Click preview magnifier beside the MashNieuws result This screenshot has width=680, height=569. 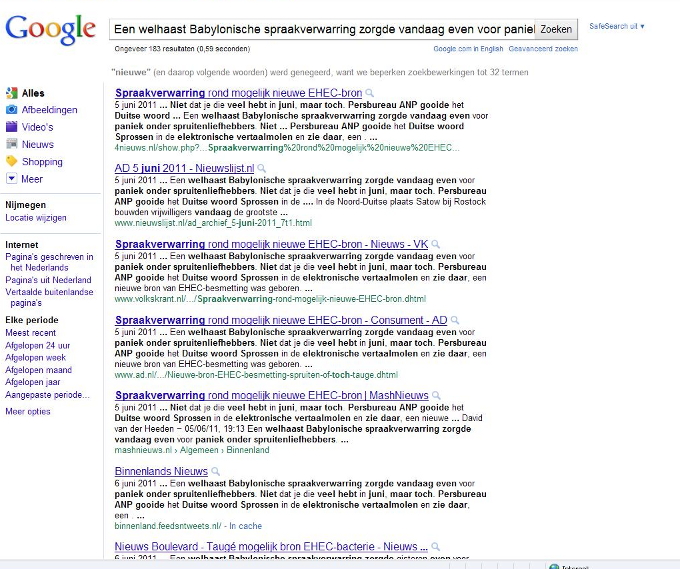(435, 396)
